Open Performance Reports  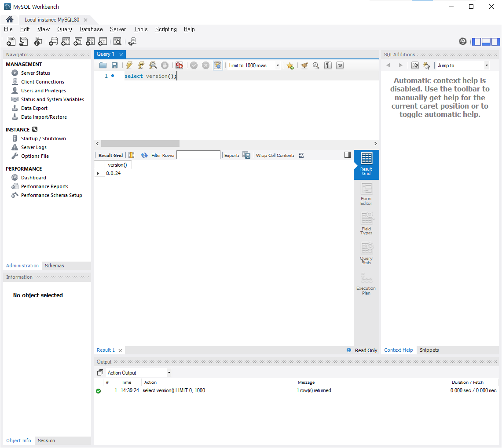(44, 186)
